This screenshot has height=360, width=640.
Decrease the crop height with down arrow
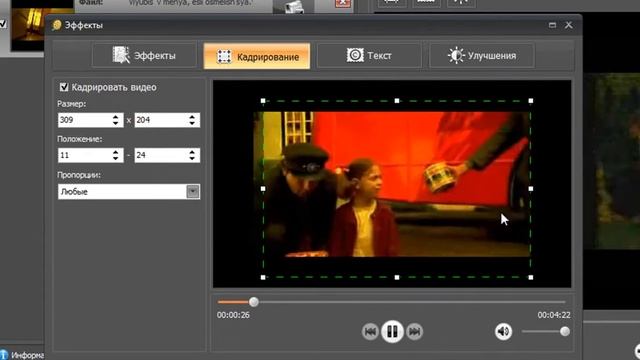pyautogui.click(x=192, y=123)
